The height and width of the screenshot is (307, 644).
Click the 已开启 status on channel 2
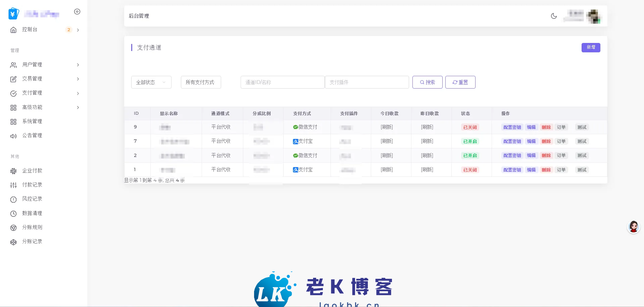(x=470, y=155)
